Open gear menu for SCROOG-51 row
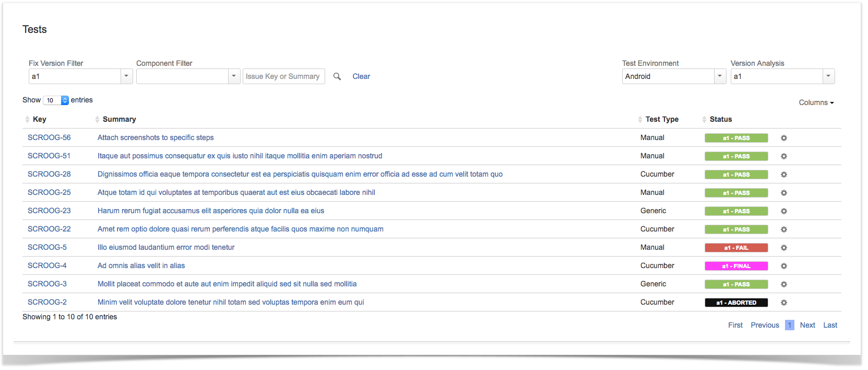 coord(784,156)
